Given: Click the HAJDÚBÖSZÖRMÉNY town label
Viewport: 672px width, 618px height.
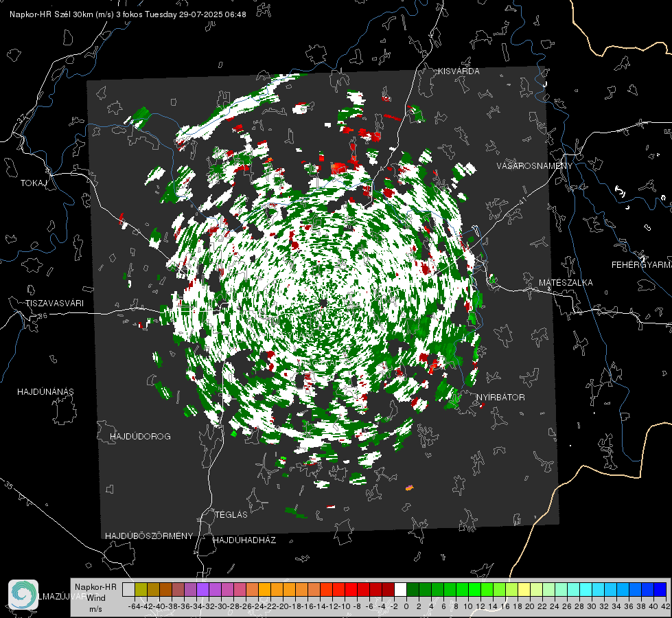Looking at the screenshot, I should tap(149, 536).
